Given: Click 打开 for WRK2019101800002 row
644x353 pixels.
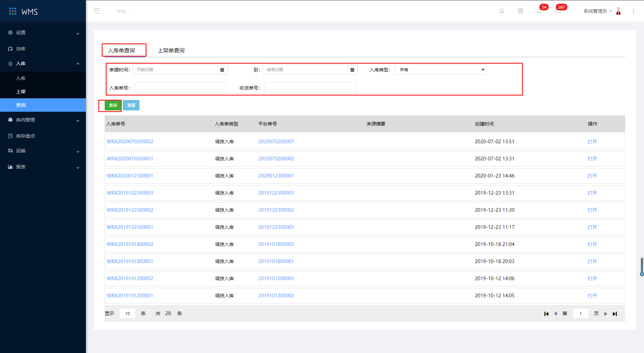Looking at the screenshot, I should 592,244.
